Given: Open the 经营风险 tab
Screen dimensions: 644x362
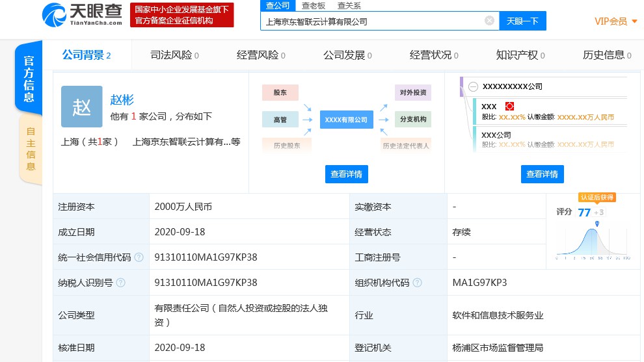Looking at the screenshot, I should (x=261, y=55).
